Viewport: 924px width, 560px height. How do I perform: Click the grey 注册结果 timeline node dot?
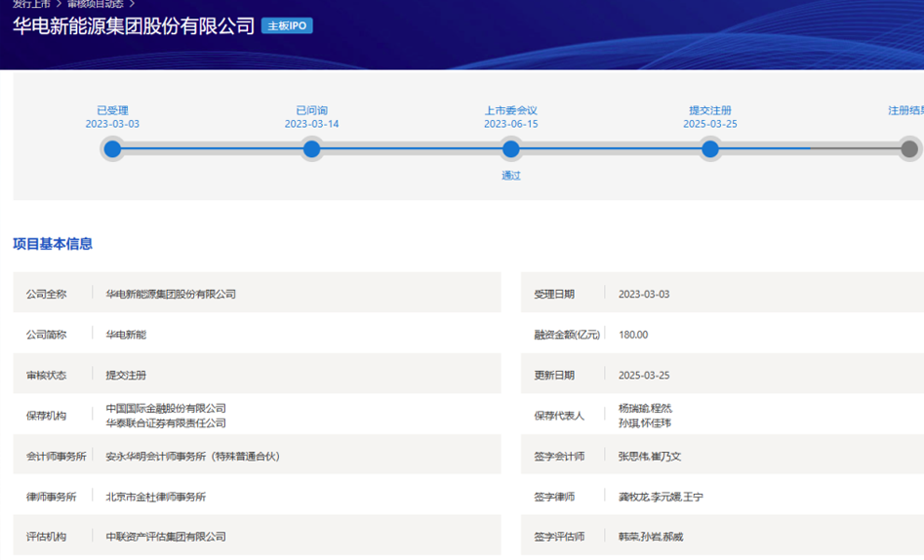(x=909, y=149)
